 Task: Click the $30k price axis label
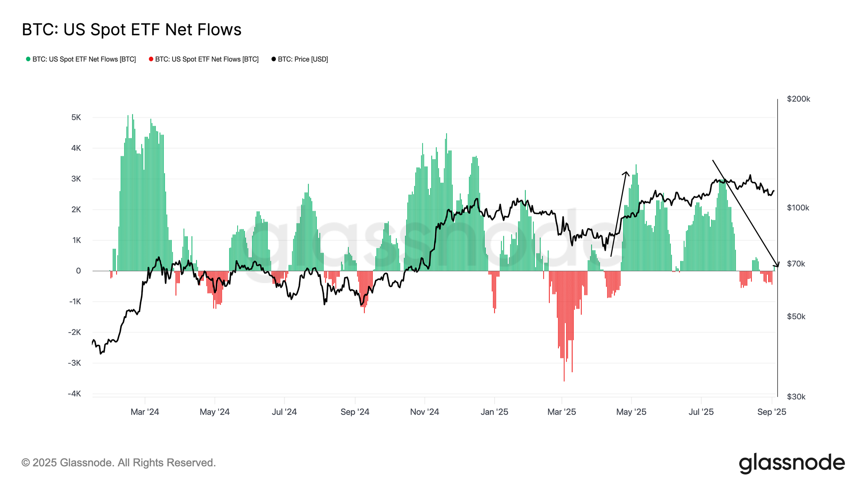click(796, 397)
